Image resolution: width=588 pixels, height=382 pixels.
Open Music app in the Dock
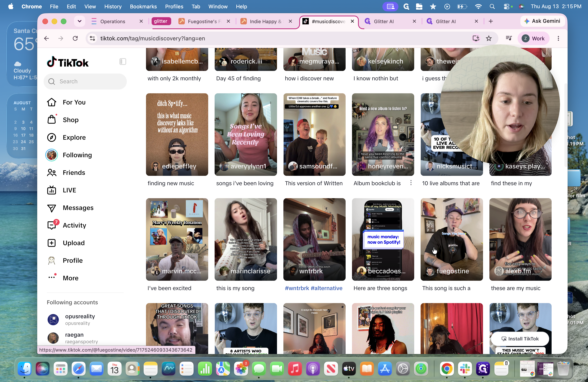point(295,369)
